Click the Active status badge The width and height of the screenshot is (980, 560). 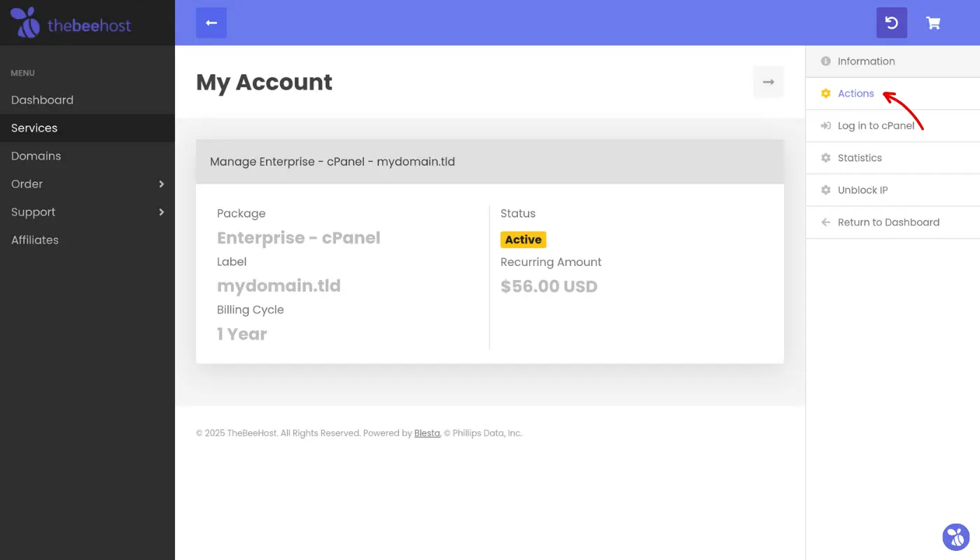(x=523, y=239)
